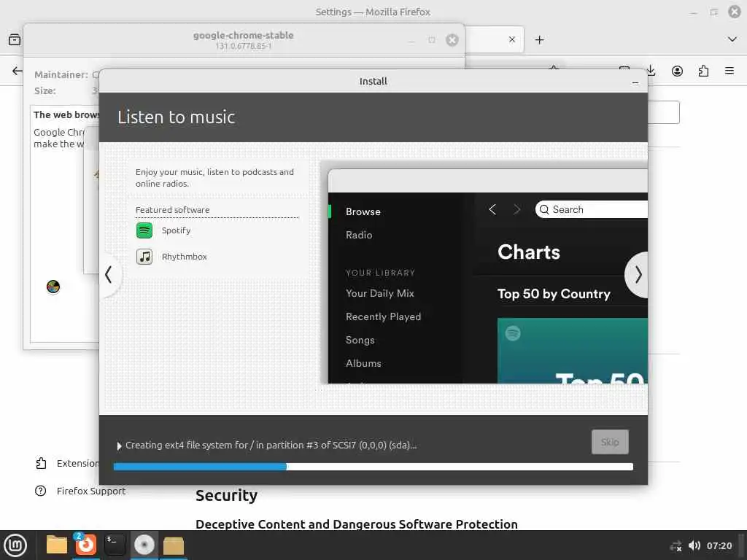This screenshot has width=747, height=560.
Task: Open second folder window in taskbar
Action: [174, 545]
